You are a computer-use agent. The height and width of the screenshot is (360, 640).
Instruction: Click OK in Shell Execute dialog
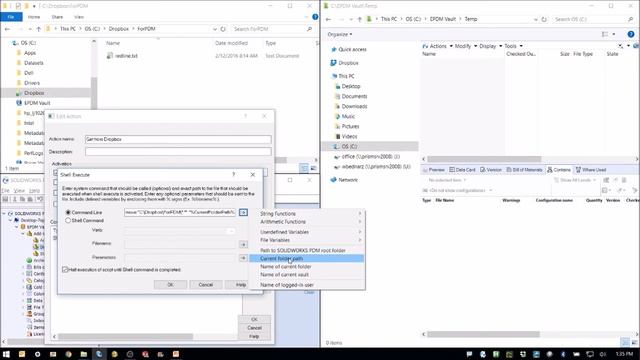point(170,284)
